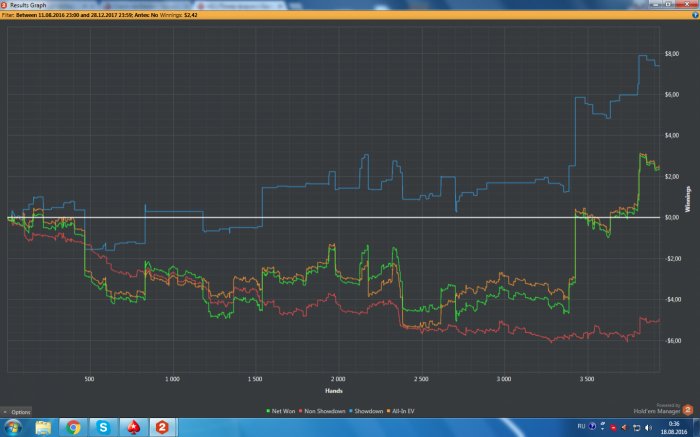Open the Windows Start menu
Viewport: 700px width, 437px height.
(x=12, y=428)
